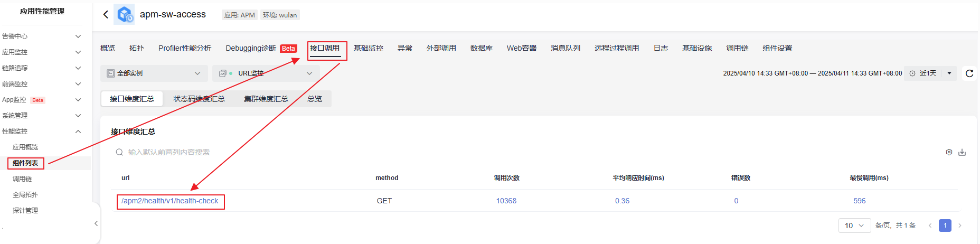The height and width of the screenshot is (244, 980).
Task: Click the apm-sw-access component icon
Action: tap(125, 15)
